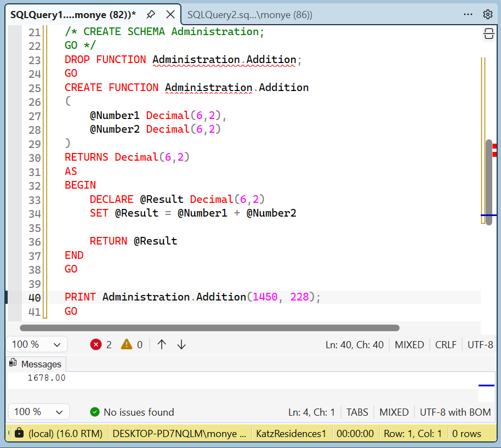501x448 pixels.
Task: Open the tab overflow ellipsis menu
Action: [468, 14]
